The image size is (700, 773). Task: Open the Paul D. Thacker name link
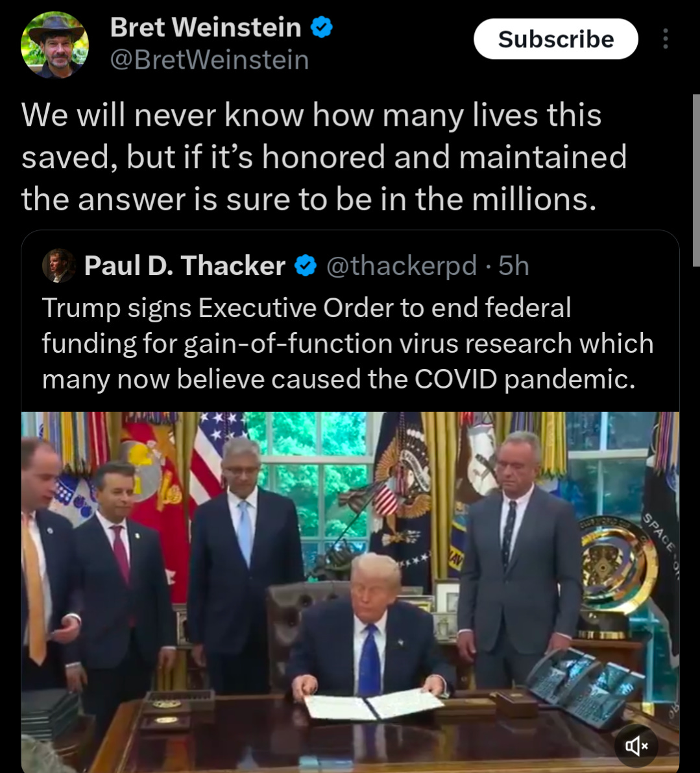(x=184, y=267)
